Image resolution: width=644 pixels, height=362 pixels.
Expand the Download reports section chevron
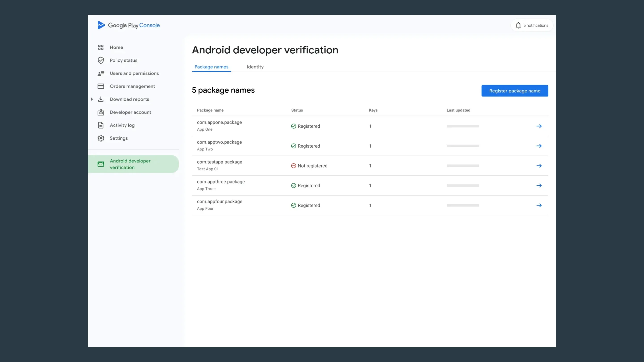pyautogui.click(x=92, y=99)
